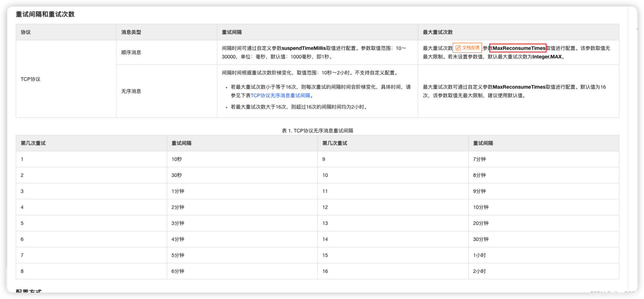This screenshot has height=299, width=644.
Task: Click retry number 9 cell
Action: click(x=393, y=159)
